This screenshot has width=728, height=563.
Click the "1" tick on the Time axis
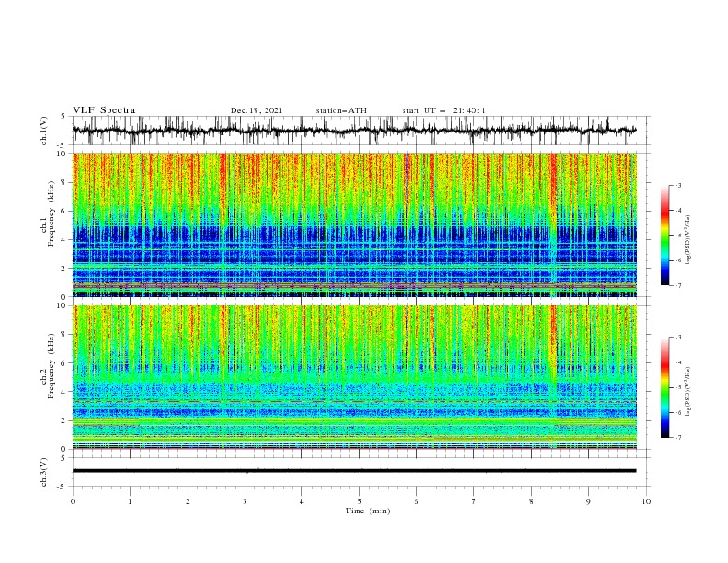130,501
